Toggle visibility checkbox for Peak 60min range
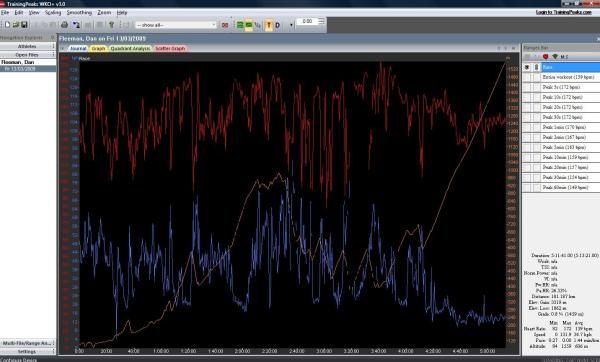 pyautogui.click(x=527, y=188)
